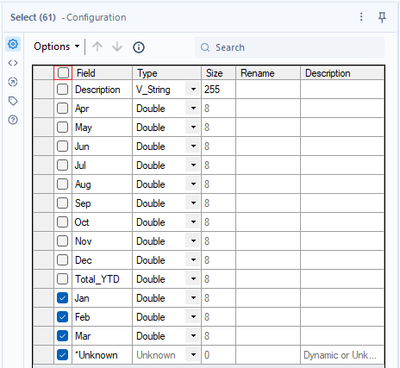
Task: Open the Type dropdown for May row
Action: click(193, 127)
